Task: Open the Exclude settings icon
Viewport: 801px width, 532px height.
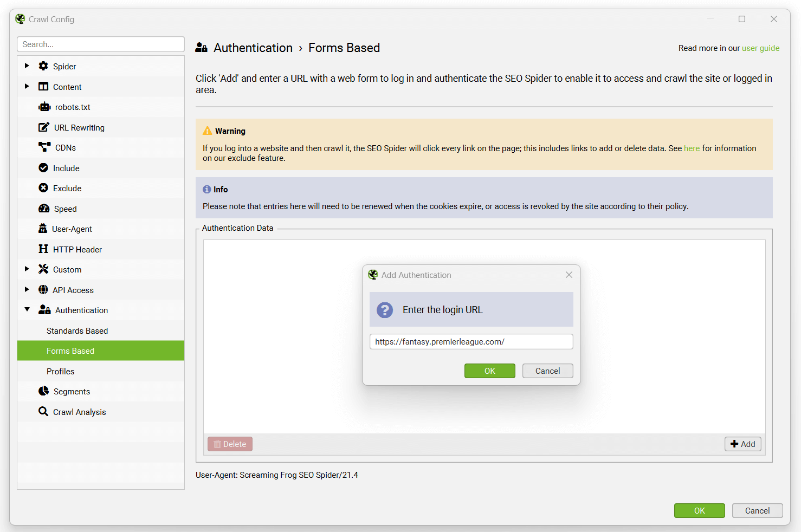Action: [43, 188]
